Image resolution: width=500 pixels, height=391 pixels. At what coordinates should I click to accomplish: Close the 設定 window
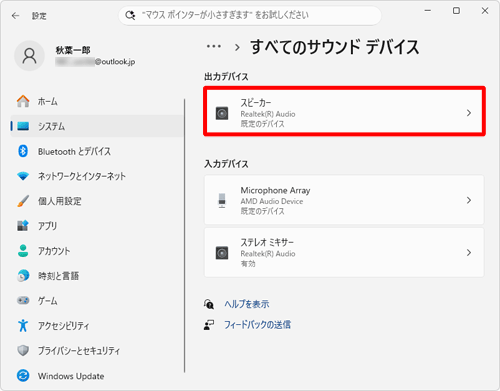coord(485,11)
